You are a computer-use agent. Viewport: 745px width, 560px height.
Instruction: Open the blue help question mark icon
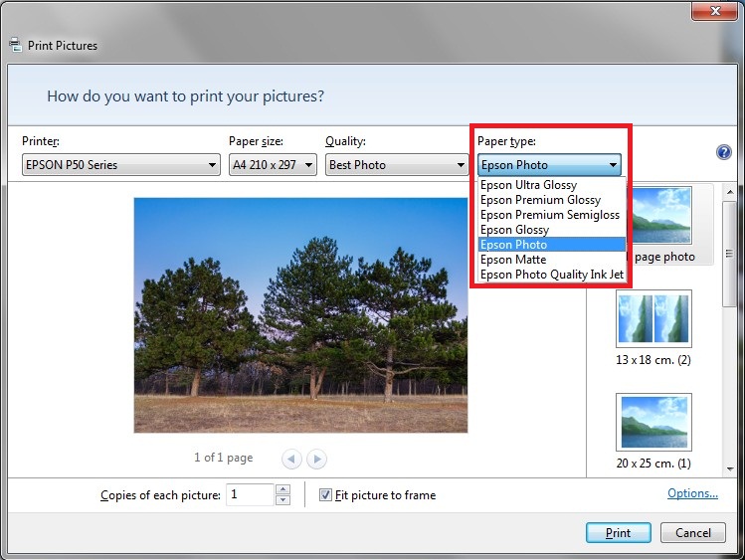724,152
